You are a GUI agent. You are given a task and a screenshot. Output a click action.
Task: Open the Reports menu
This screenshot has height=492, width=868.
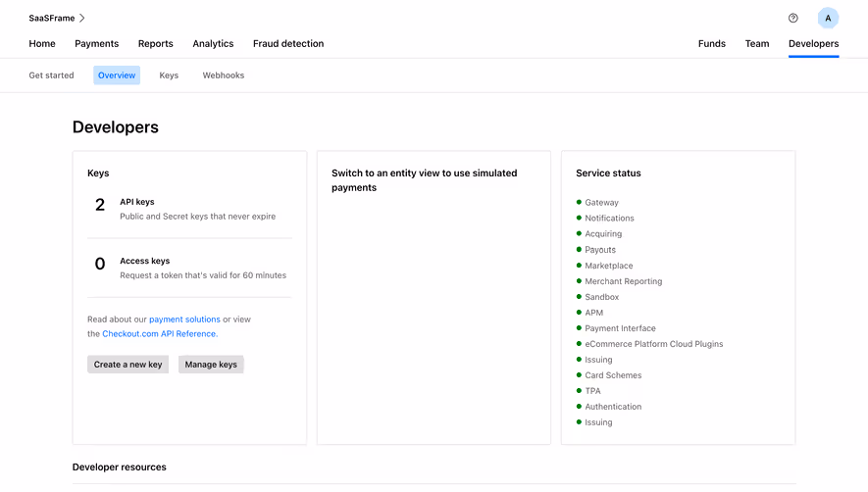tap(156, 44)
